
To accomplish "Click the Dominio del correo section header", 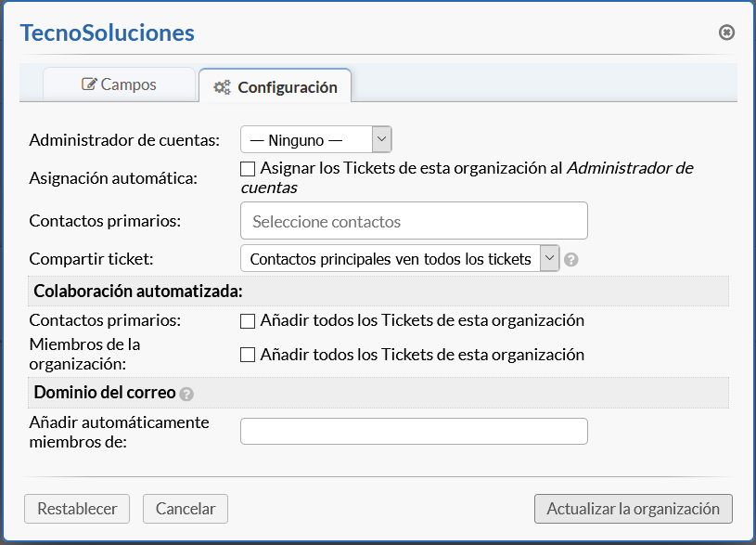I will tap(105, 393).
